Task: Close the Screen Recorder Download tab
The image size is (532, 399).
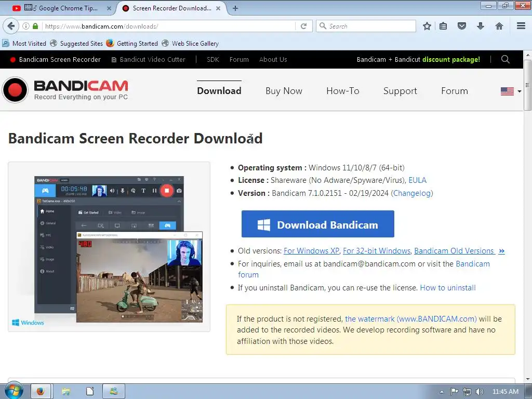Action: pos(218,8)
